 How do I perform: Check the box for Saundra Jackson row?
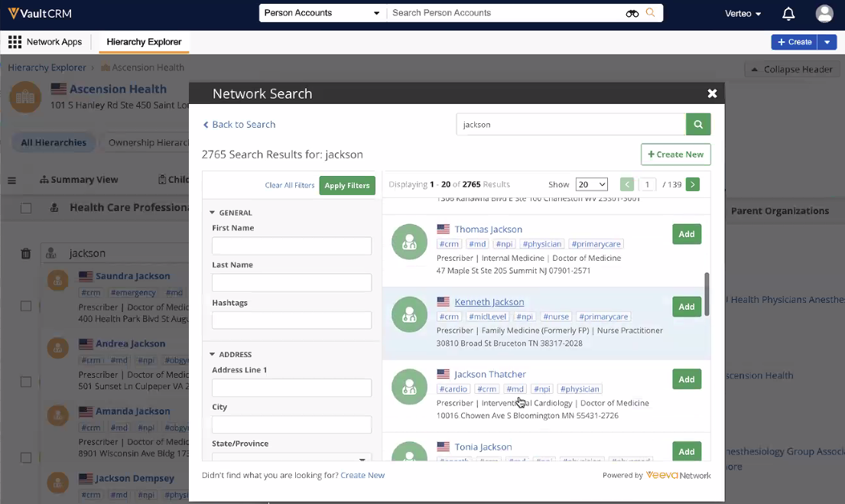[x=26, y=306]
